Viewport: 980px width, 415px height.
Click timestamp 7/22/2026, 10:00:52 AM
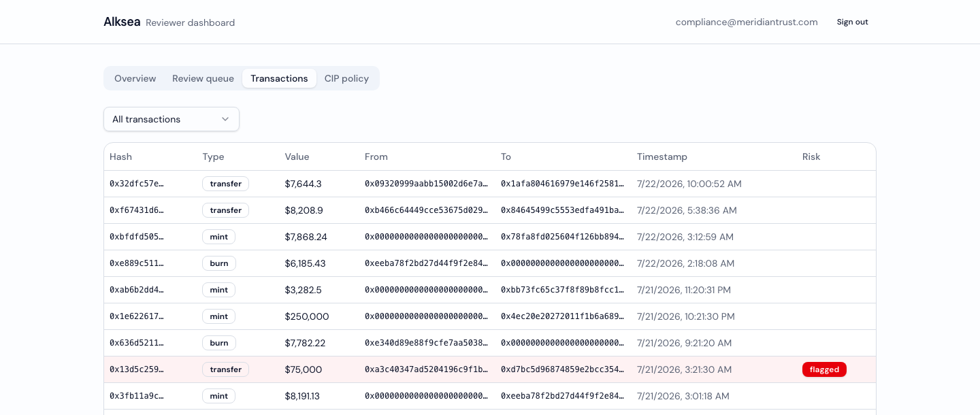pyautogui.click(x=689, y=184)
